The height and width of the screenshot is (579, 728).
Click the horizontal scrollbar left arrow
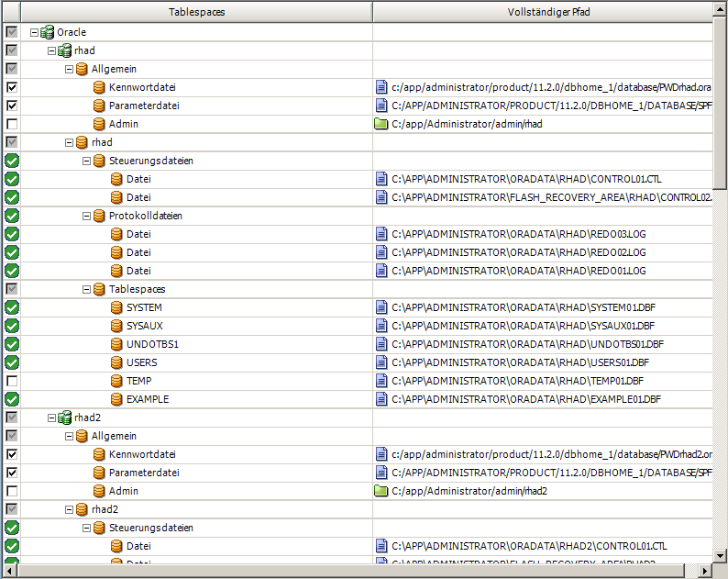[x=10, y=571]
